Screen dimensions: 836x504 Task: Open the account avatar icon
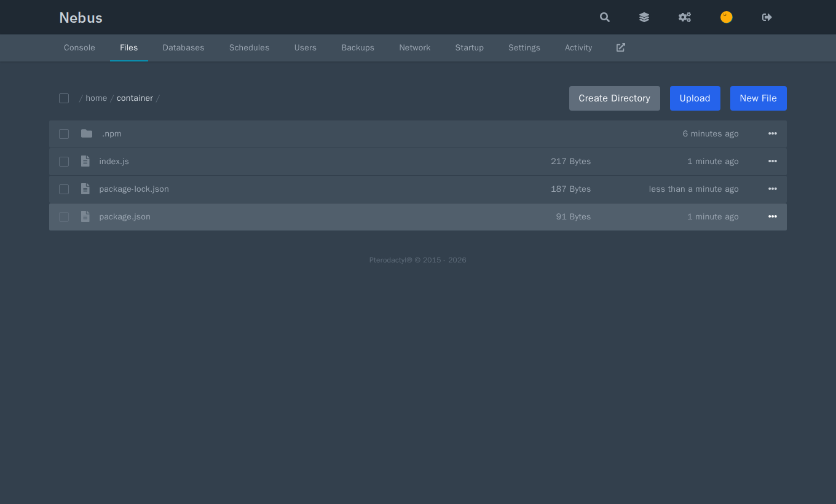click(727, 17)
